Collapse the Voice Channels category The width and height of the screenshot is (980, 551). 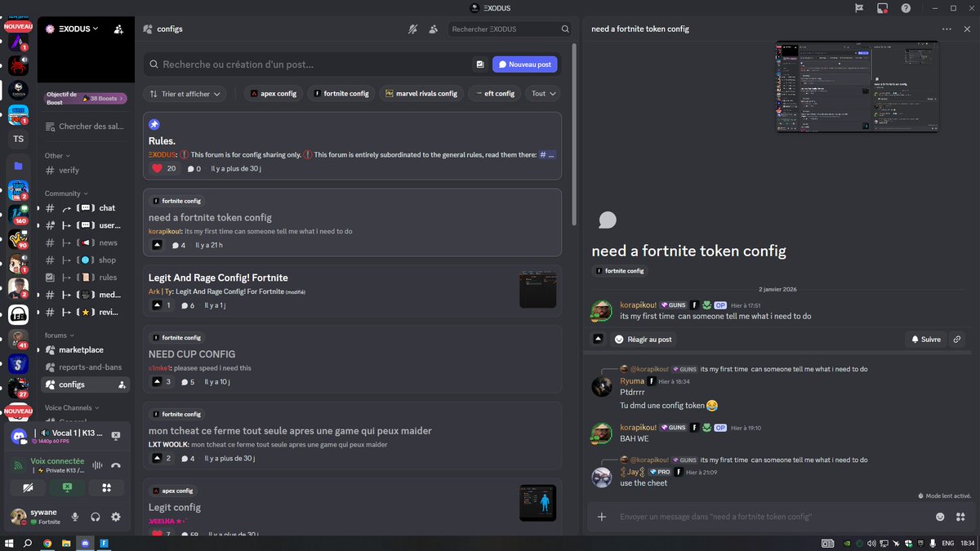pyautogui.click(x=70, y=407)
